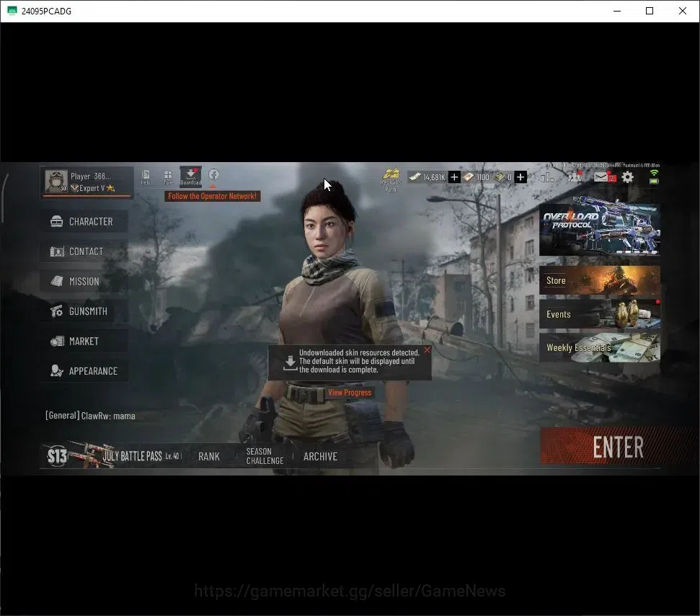Switch to the ARCHIVE tab

pyautogui.click(x=320, y=456)
